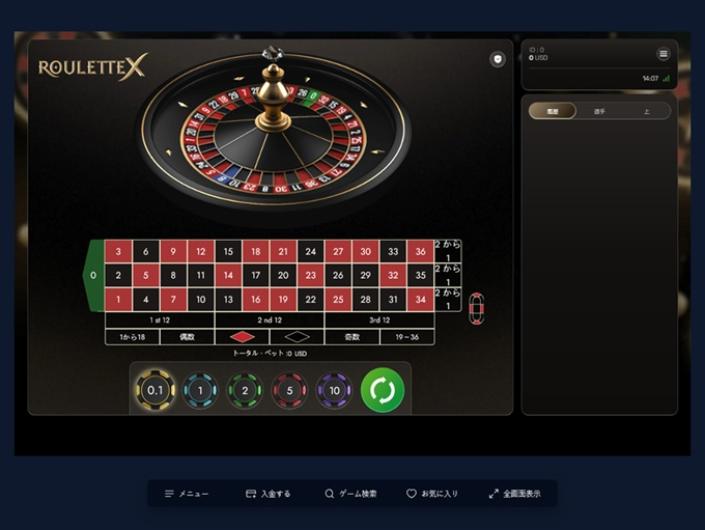Bet on the 19–36 field
This screenshot has height=530, width=705.
pos(407,337)
